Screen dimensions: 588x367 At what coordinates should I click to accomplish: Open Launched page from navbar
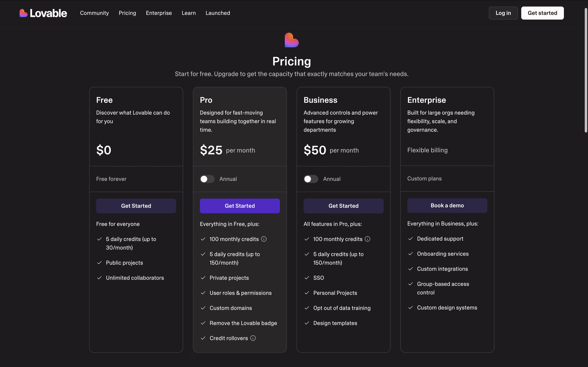(x=218, y=13)
